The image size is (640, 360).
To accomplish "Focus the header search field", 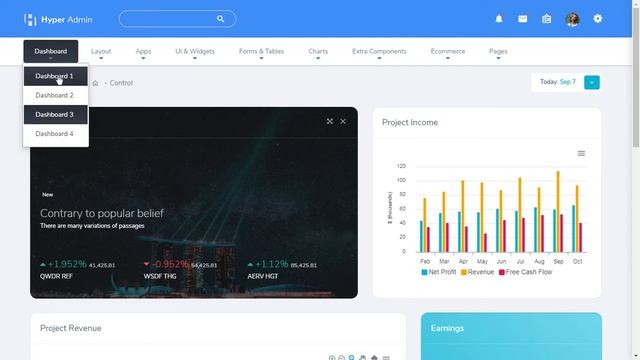I will [177, 19].
